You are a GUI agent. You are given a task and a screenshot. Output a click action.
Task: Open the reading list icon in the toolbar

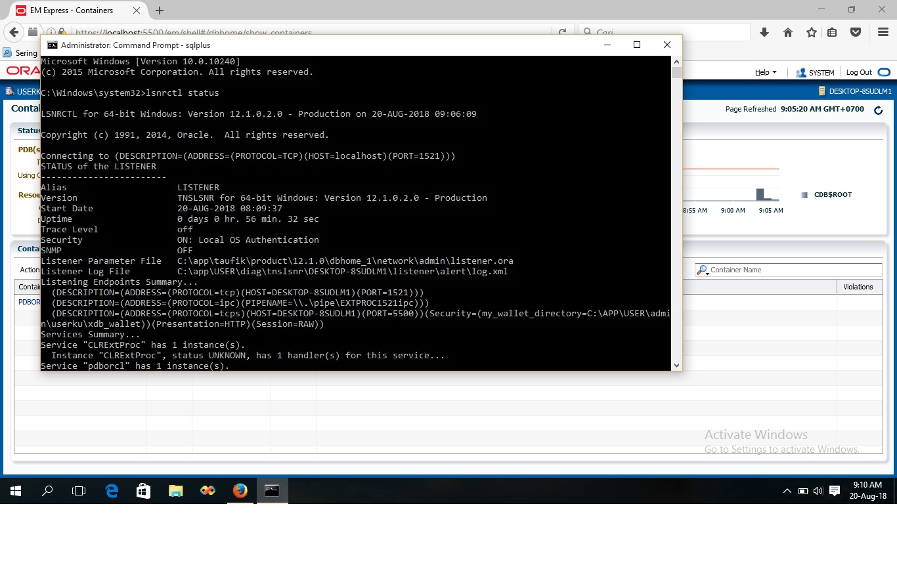[833, 31]
